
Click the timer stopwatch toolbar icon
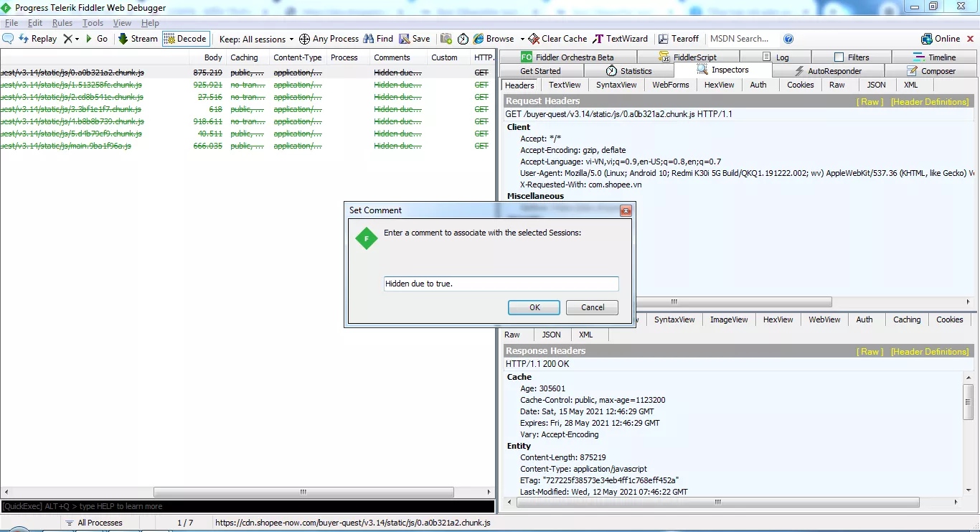coord(463,39)
